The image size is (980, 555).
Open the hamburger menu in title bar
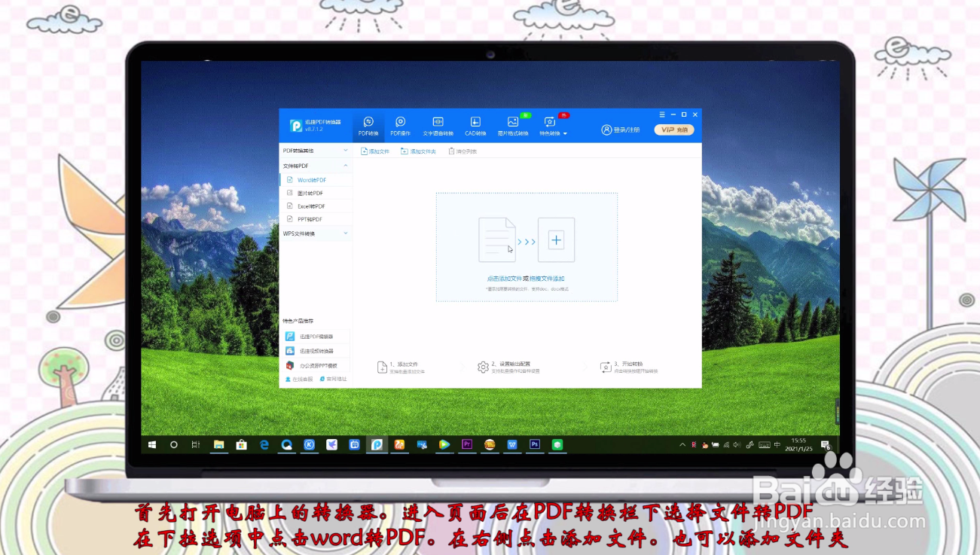pyautogui.click(x=662, y=114)
